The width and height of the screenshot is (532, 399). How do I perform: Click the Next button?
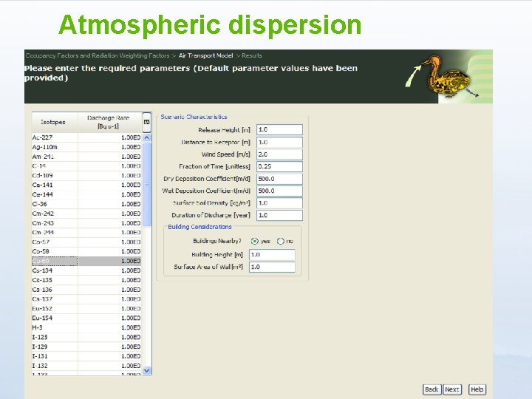coord(452,389)
